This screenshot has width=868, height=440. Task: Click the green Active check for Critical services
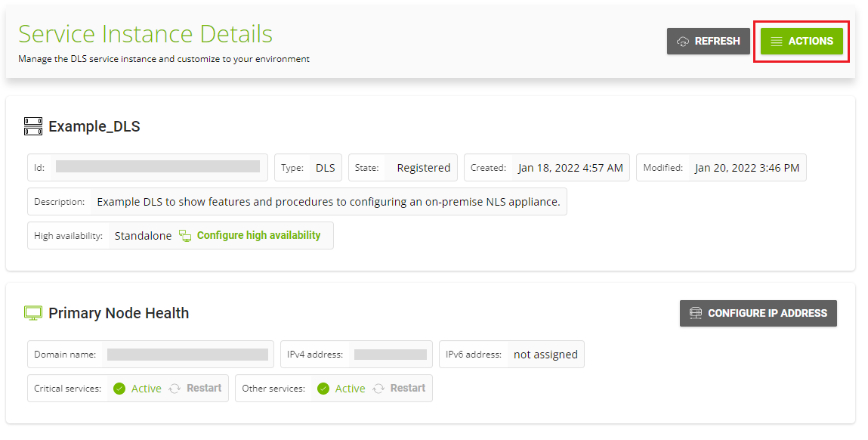pos(119,388)
